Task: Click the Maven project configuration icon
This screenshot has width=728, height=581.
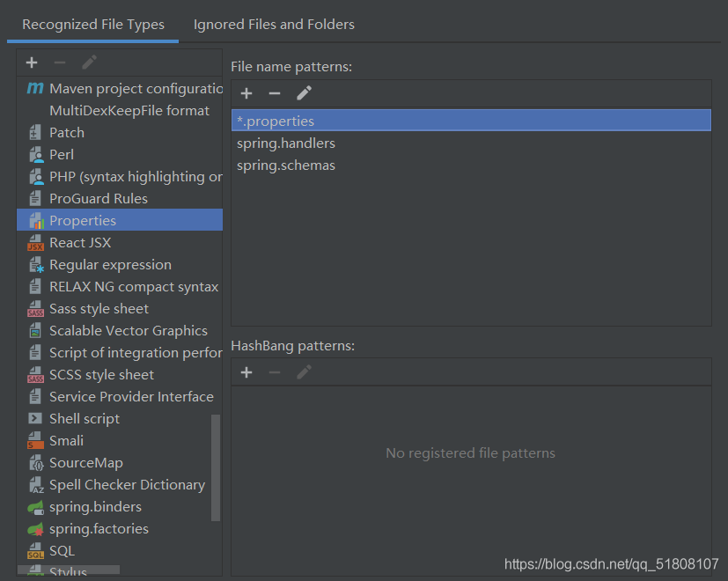Action: pyautogui.click(x=35, y=88)
